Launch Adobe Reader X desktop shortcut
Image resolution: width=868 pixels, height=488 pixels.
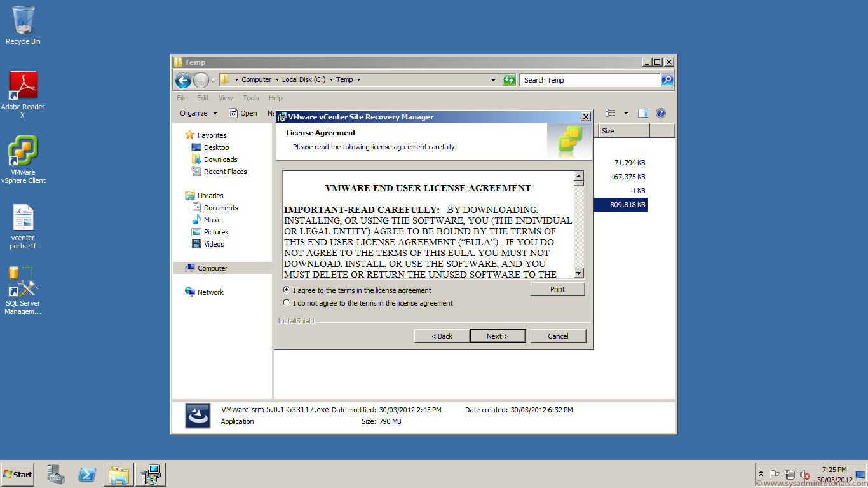coord(23,94)
